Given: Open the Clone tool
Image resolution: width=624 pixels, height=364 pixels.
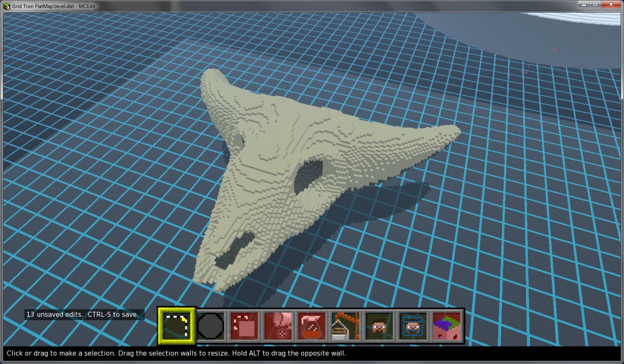Looking at the screenshot, I should click(x=244, y=326).
